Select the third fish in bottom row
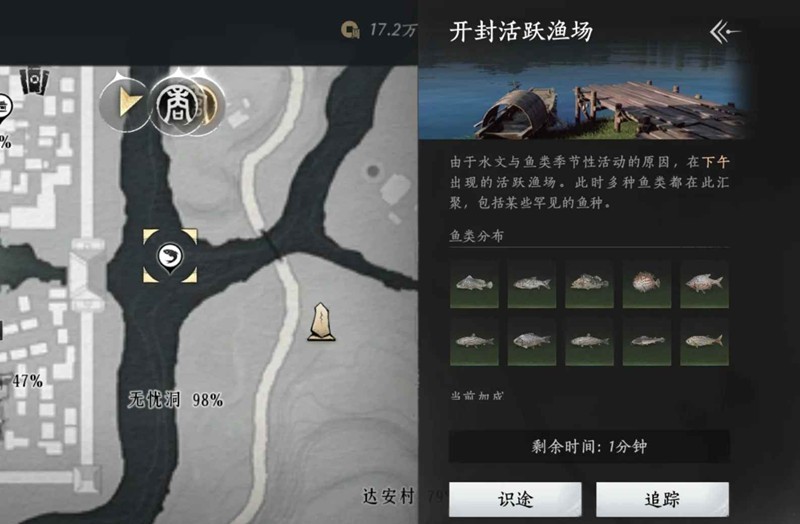 (x=589, y=342)
